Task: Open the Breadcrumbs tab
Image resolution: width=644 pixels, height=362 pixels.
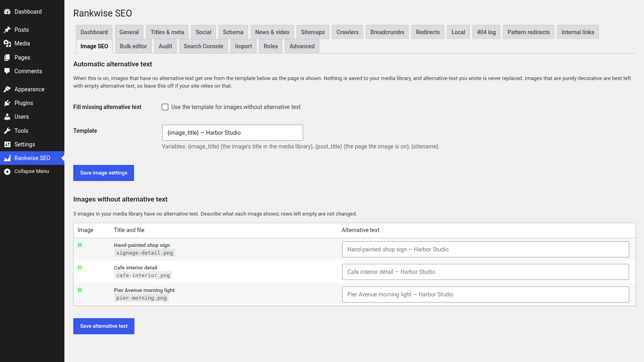Action: click(x=387, y=32)
